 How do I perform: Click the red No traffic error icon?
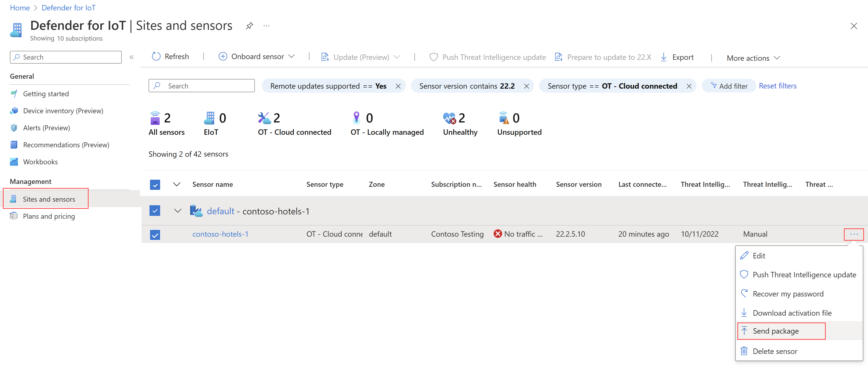pos(497,234)
